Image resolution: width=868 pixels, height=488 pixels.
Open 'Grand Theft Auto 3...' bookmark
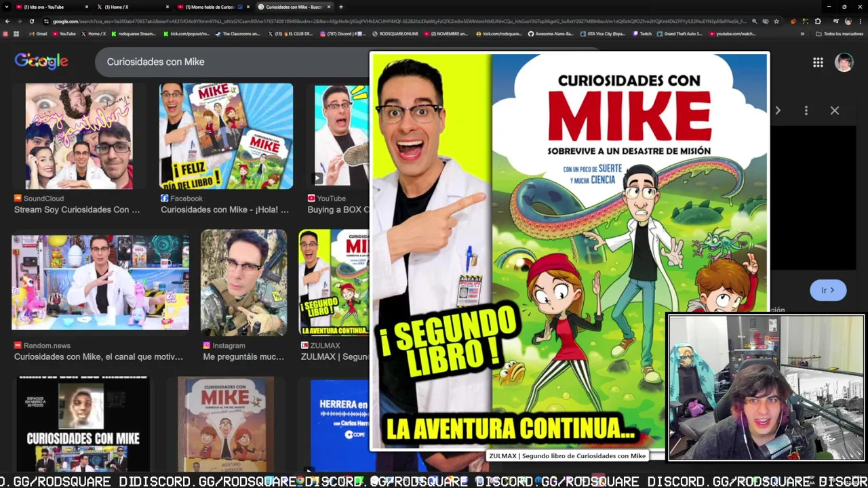pos(679,34)
